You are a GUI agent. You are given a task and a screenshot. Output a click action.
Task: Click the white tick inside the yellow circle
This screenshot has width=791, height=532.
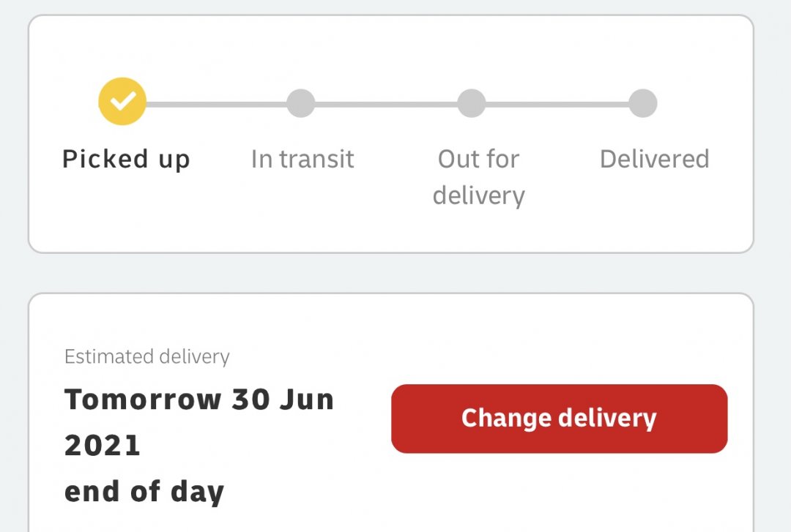123,101
